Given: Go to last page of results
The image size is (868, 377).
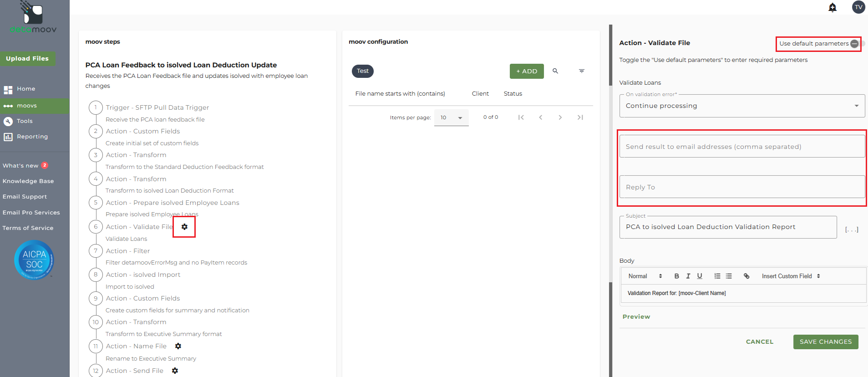Looking at the screenshot, I should point(580,117).
